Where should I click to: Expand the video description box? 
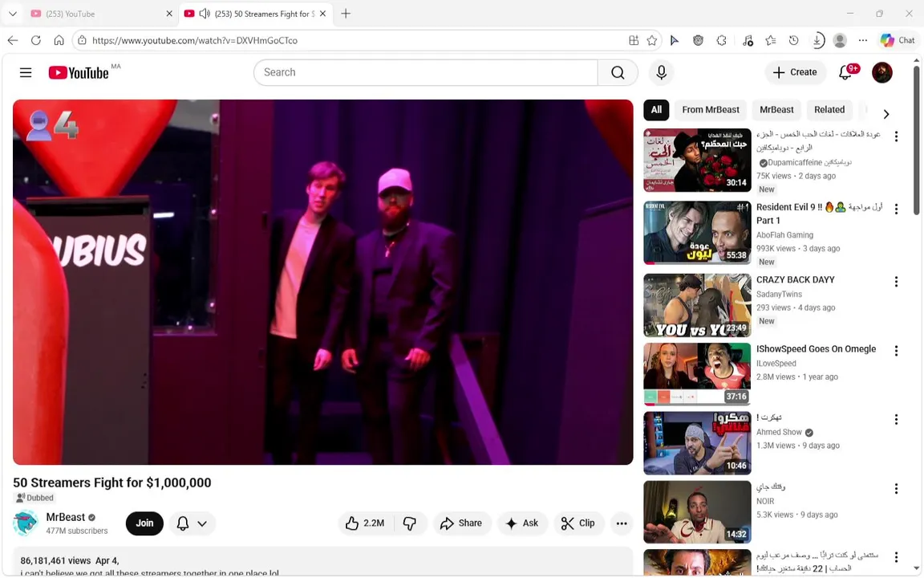coord(323,561)
